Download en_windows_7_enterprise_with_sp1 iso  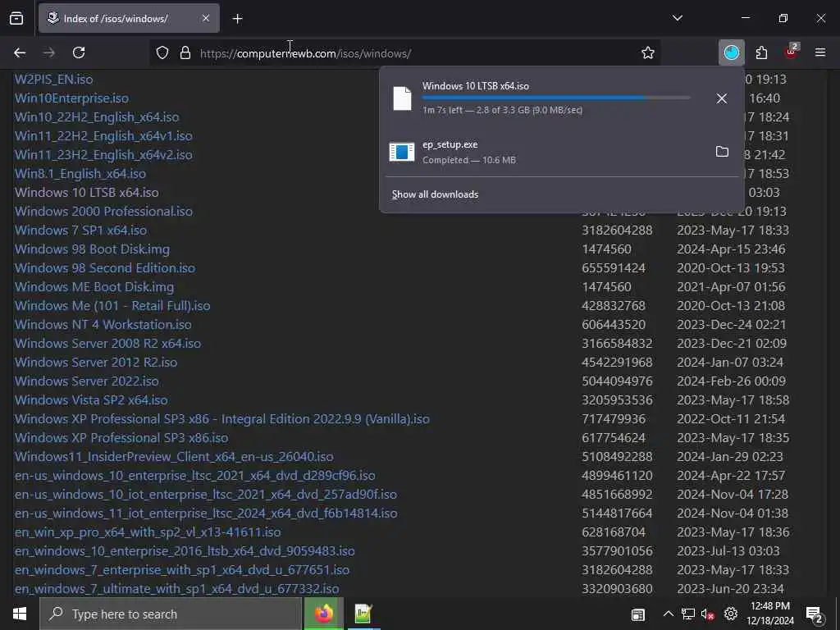[x=181, y=569]
